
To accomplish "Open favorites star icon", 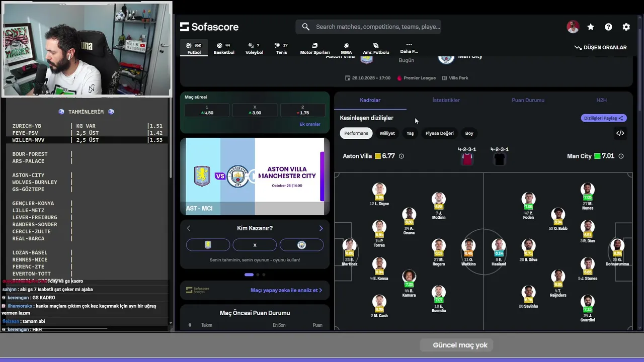I will coord(591,27).
